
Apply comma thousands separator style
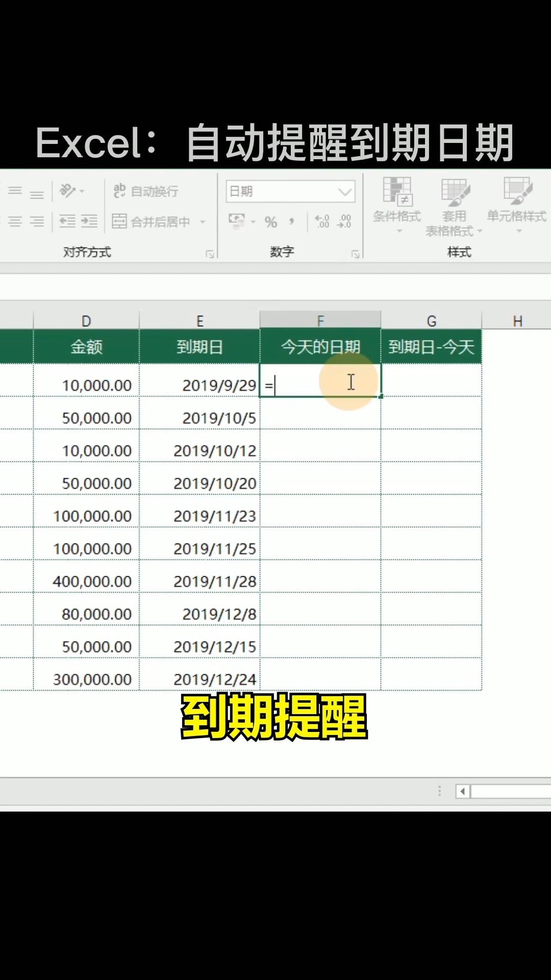tap(292, 222)
